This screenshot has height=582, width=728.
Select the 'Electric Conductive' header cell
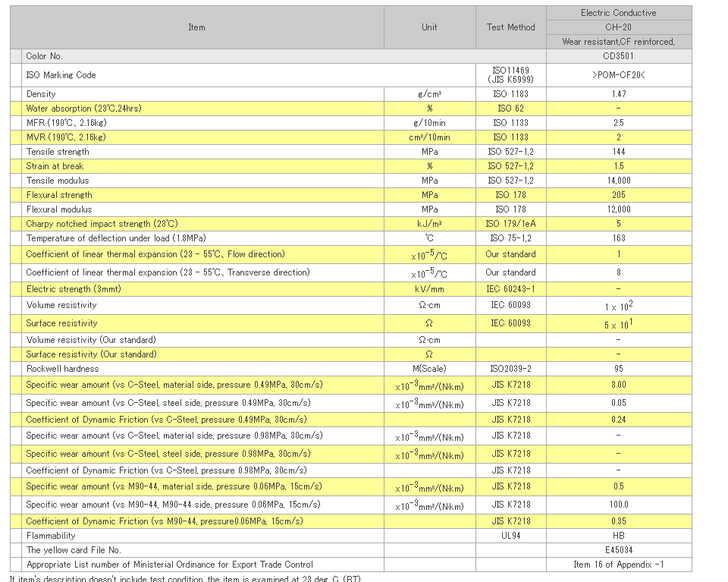tap(618, 13)
